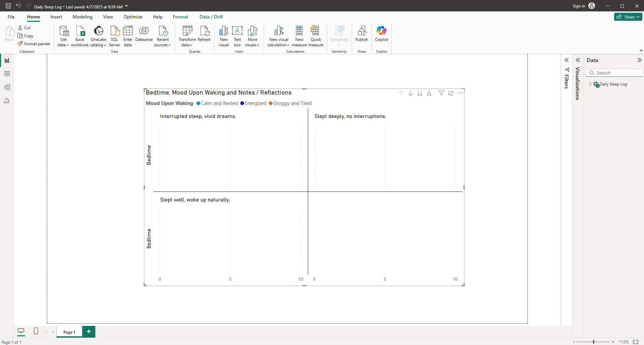644x345 pixels.
Task: Expand the Daily Sleep Log table
Action: 590,84
